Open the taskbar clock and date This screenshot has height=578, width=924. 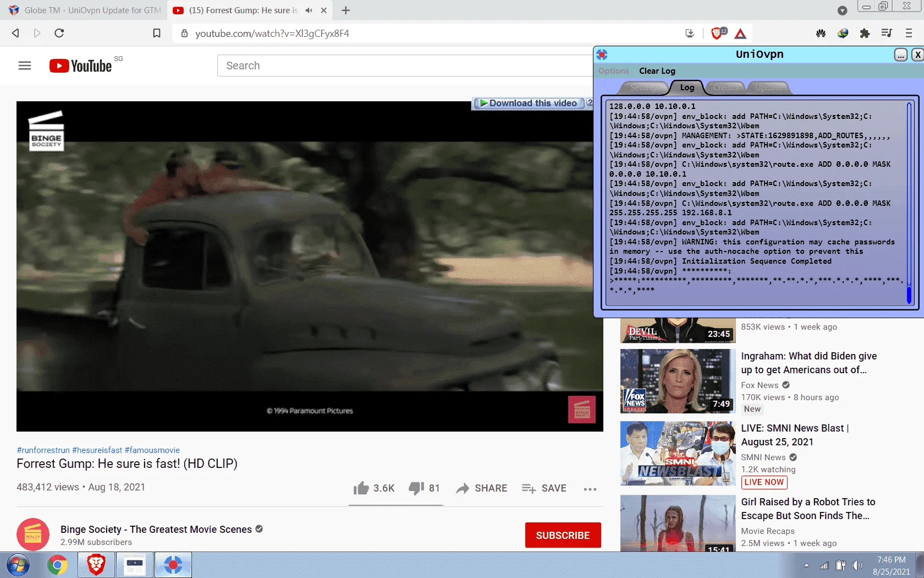click(x=891, y=565)
